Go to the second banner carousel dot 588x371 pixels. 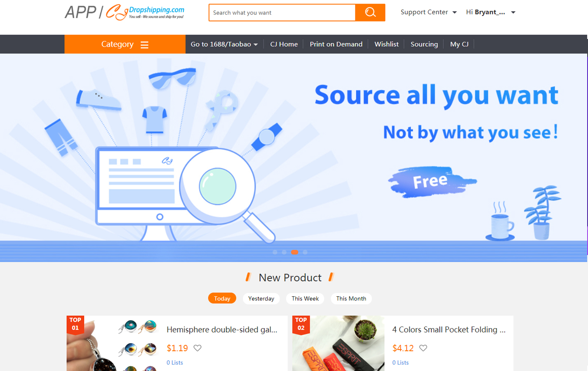point(284,252)
